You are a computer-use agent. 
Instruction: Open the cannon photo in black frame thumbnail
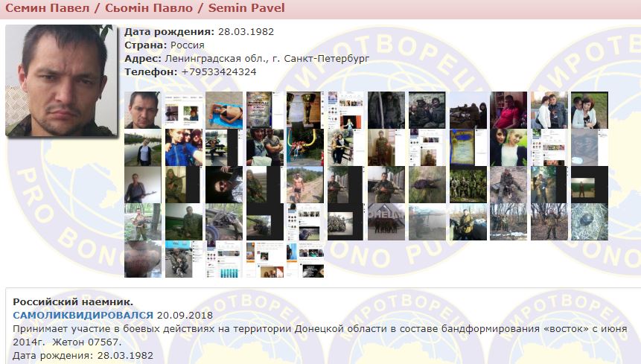click(x=264, y=222)
